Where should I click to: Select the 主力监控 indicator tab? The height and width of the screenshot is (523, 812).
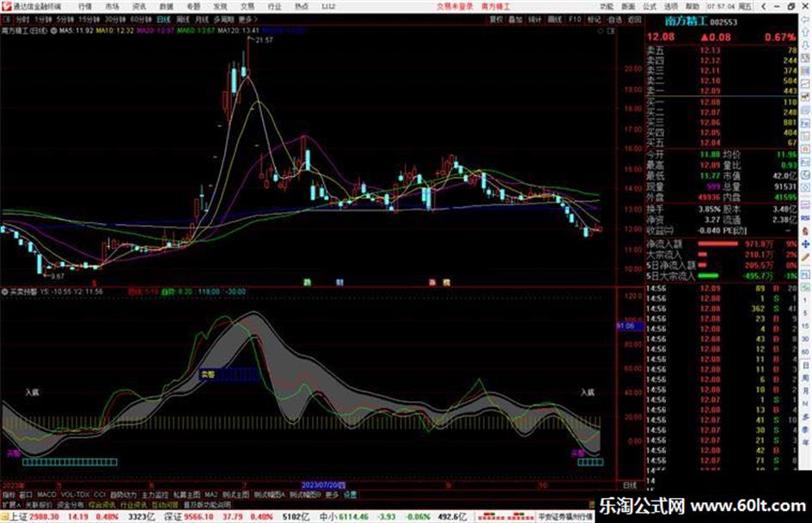point(155,495)
